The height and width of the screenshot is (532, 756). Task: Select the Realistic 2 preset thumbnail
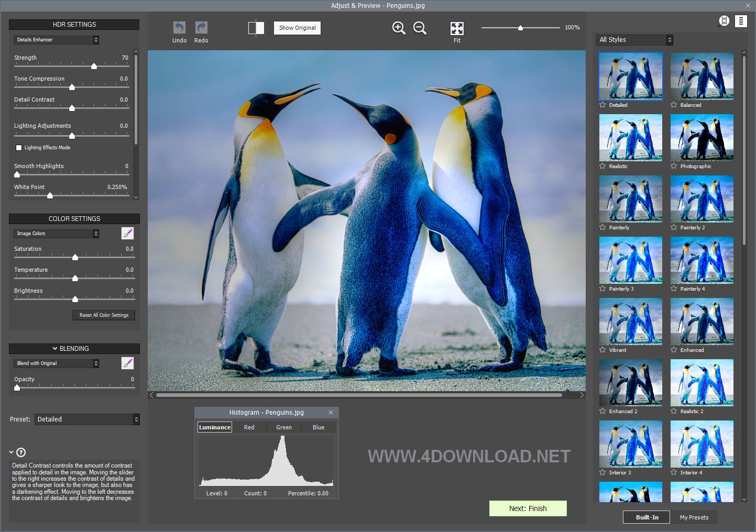click(x=702, y=383)
